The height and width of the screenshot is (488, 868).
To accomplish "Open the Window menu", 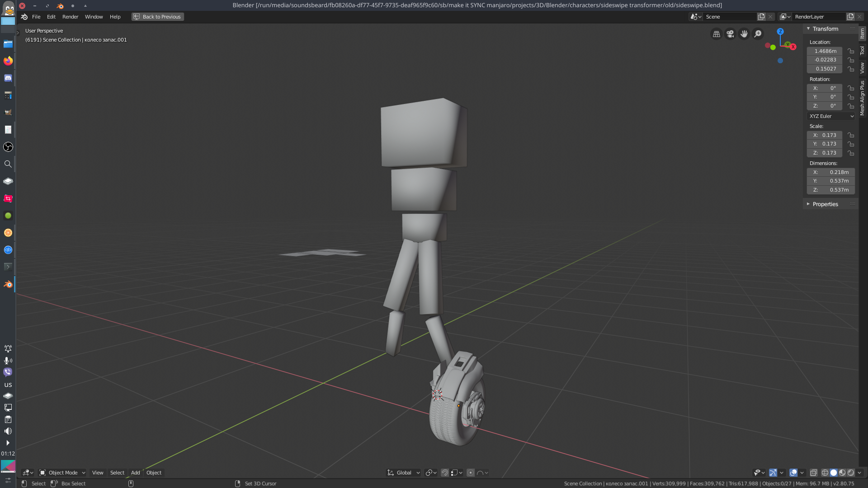I will pos(94,17).
